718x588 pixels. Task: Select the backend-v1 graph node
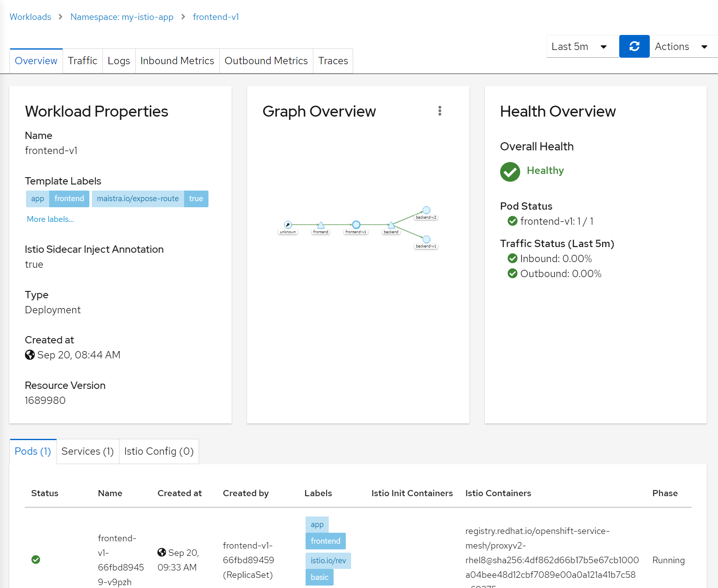click(426, 239)
